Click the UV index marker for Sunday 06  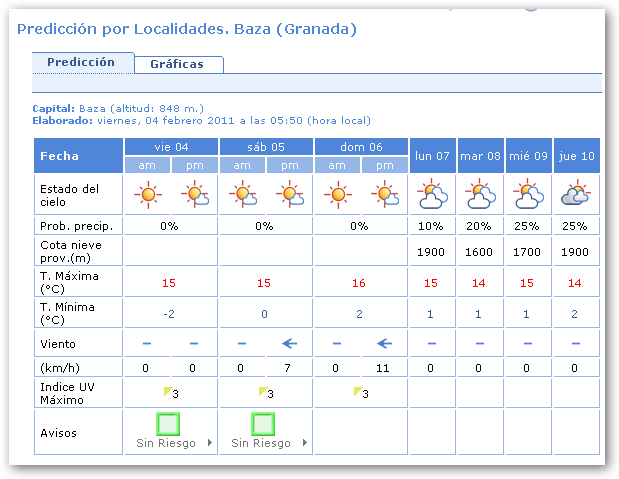pos(358,391)
